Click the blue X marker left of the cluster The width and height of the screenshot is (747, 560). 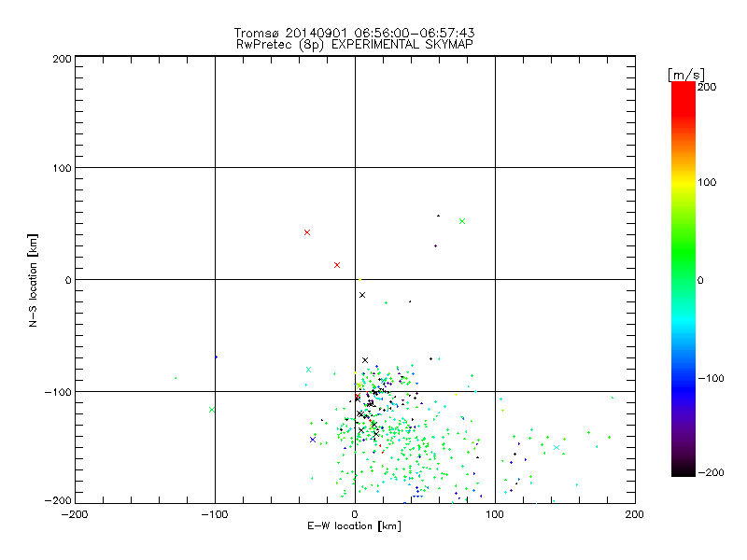[x=313, y=440]
